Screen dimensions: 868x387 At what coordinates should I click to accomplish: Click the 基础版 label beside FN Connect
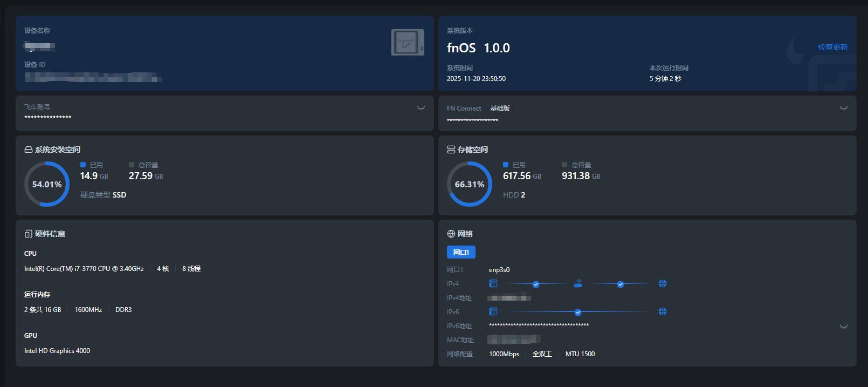(500, 108)
